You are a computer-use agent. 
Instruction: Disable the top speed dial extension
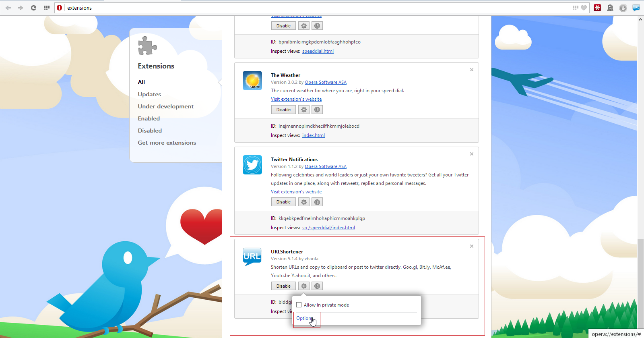(x=283, y=26)
